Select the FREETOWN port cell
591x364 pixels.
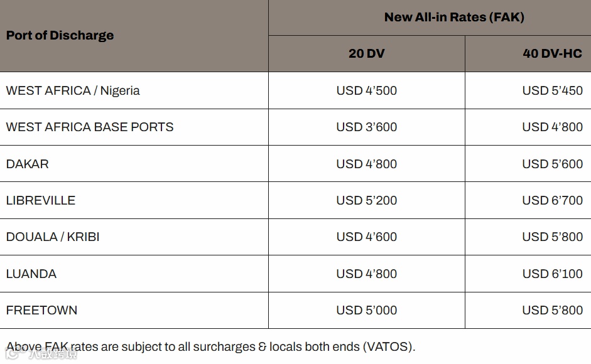coord(42,310)
